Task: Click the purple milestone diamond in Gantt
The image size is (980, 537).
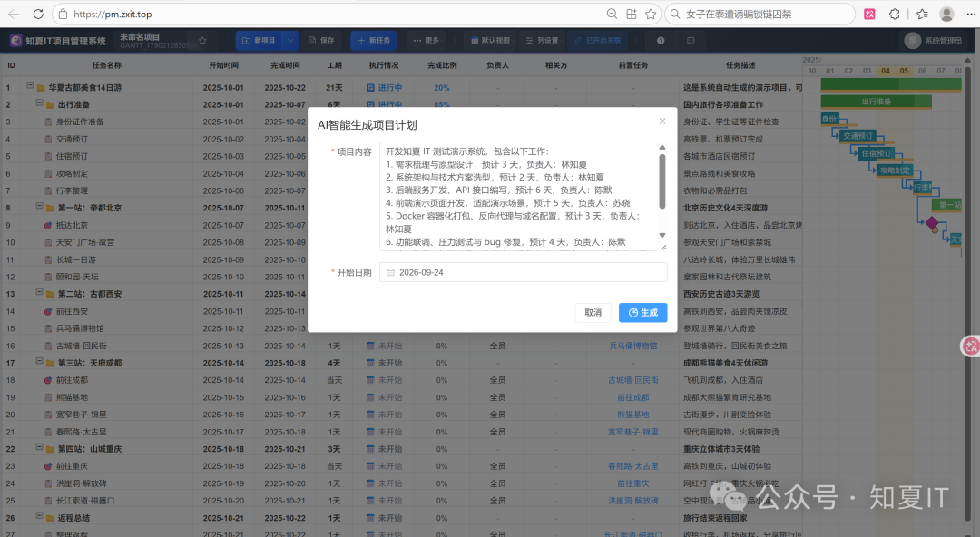Action: tap(932, 222)
